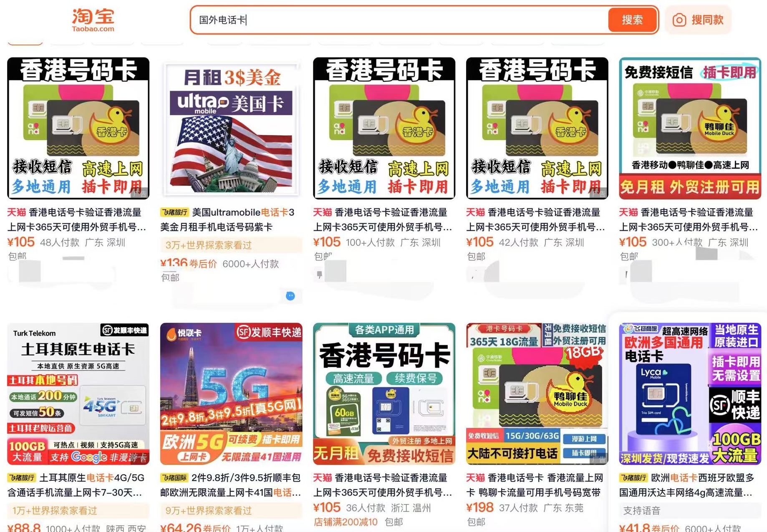Click inside the search input field

click(x=292, y=20)
